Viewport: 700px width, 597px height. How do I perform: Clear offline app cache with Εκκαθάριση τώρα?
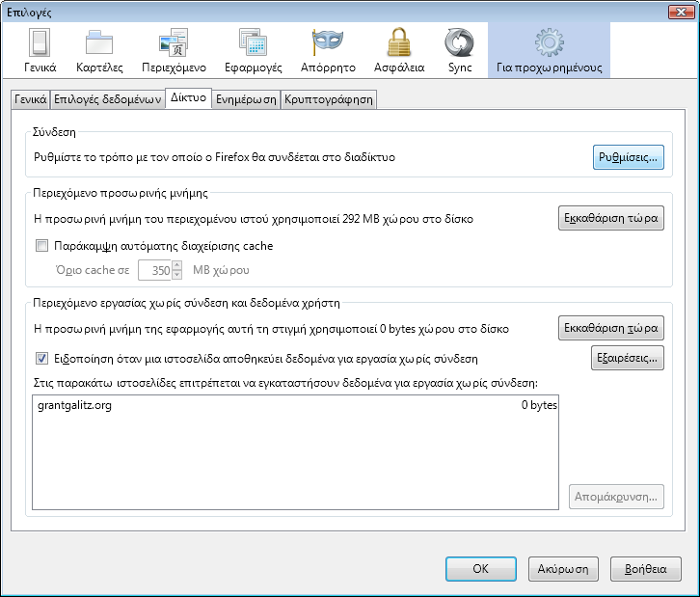[610, 328]
